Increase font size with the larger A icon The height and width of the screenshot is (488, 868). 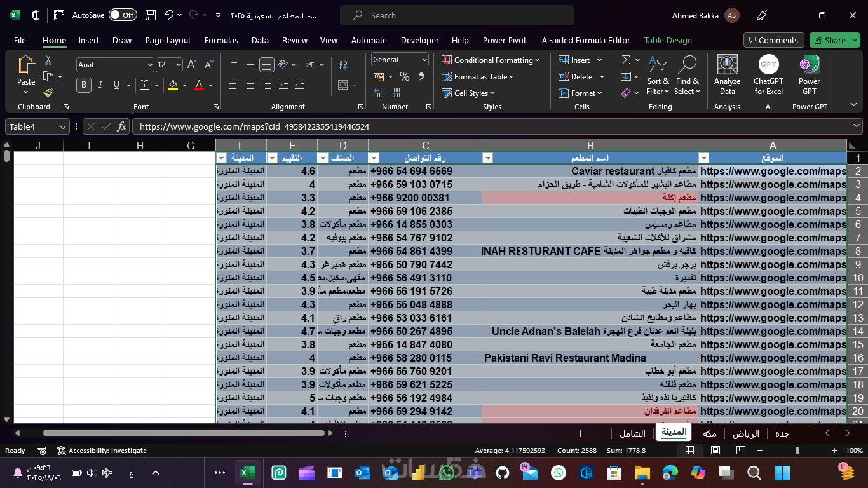click(x=192, y=65)
